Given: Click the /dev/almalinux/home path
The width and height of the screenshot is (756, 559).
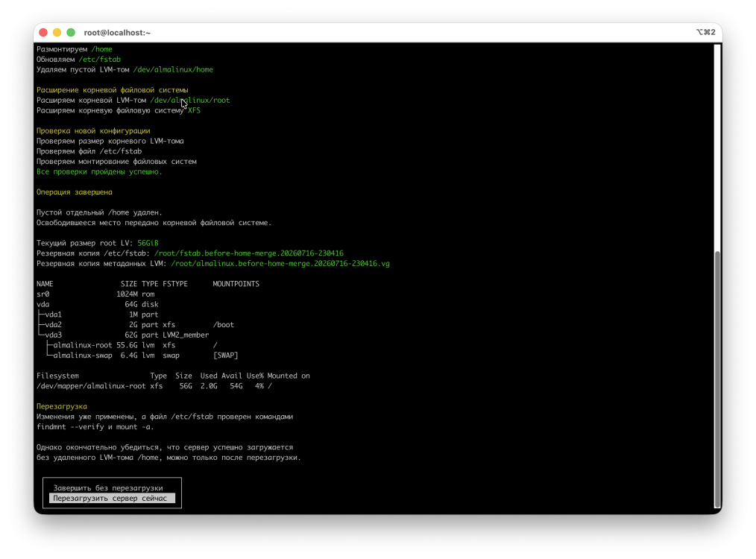Looking at the screenshot, I should (x=173, y=69).
